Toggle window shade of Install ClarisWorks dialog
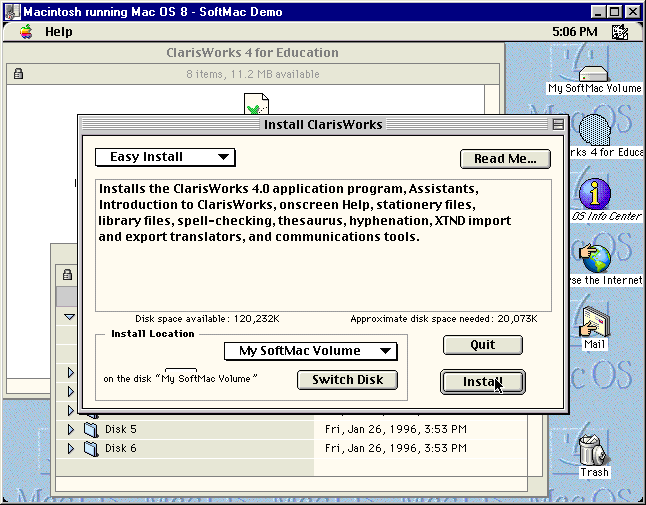Viewport: 646px width, 505px height. [x=558, y=124]
